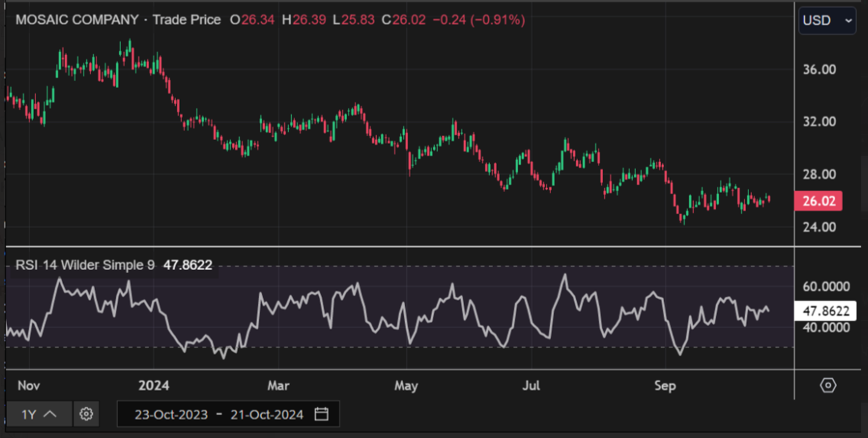
Task: Click the calendar icon in date range
Action: tap(321, 414)
